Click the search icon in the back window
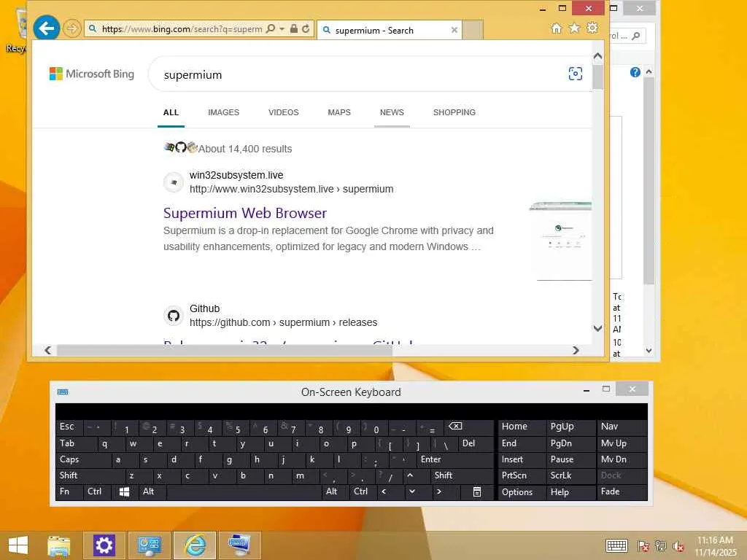This screenshot has height=560, width=747. point(636,36)
